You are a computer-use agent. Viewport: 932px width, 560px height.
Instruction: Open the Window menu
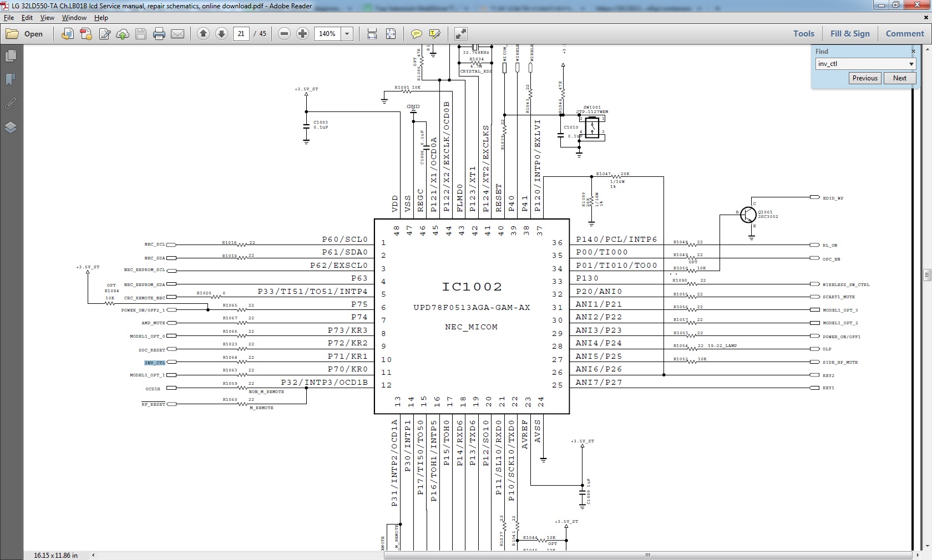click(74, 18)
